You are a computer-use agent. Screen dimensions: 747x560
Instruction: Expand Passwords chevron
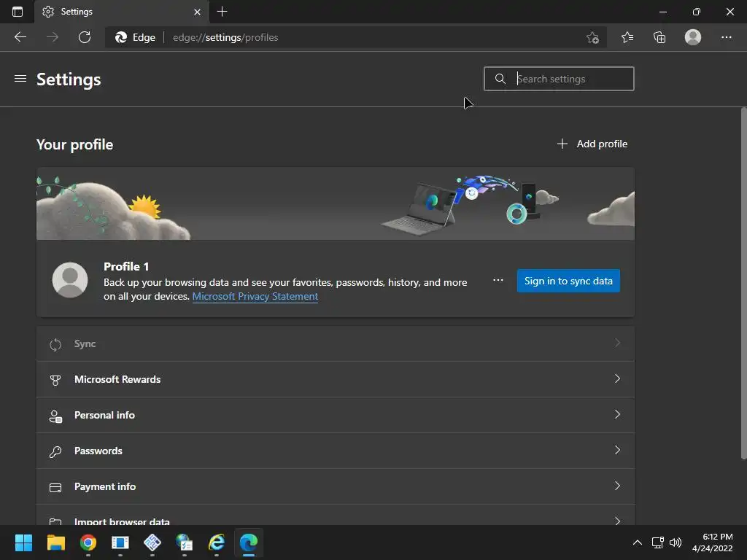point(617,450)
